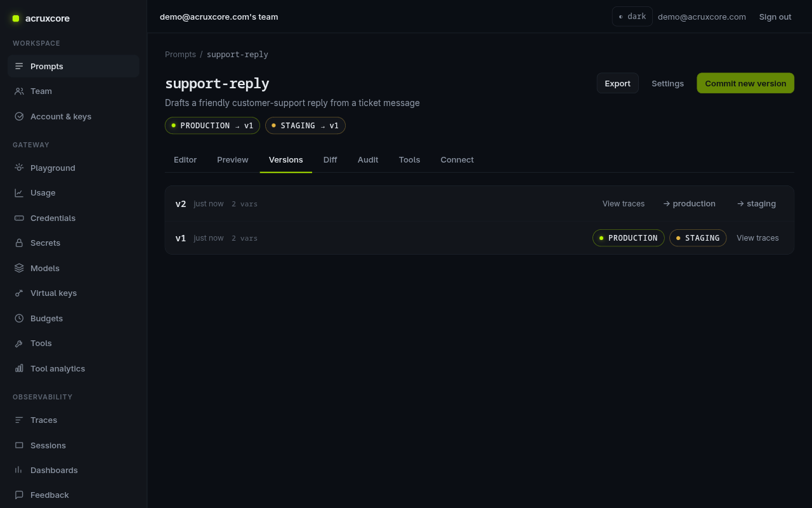This screenshot has width=812, height=508.
Task: Click the Traces list icon
Action: tap(19, 420)
